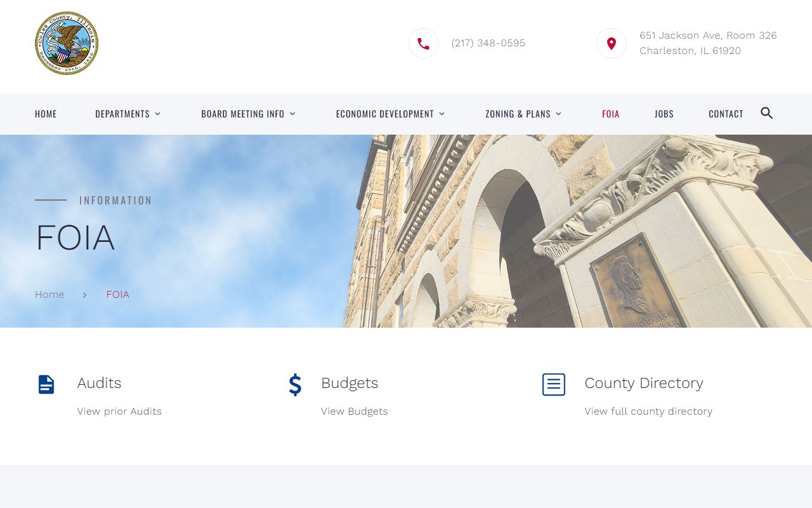Expand the Zoning & Plans dropdown arrow
812x508 pixels.
pyautogui.click(x=559, y=114)
